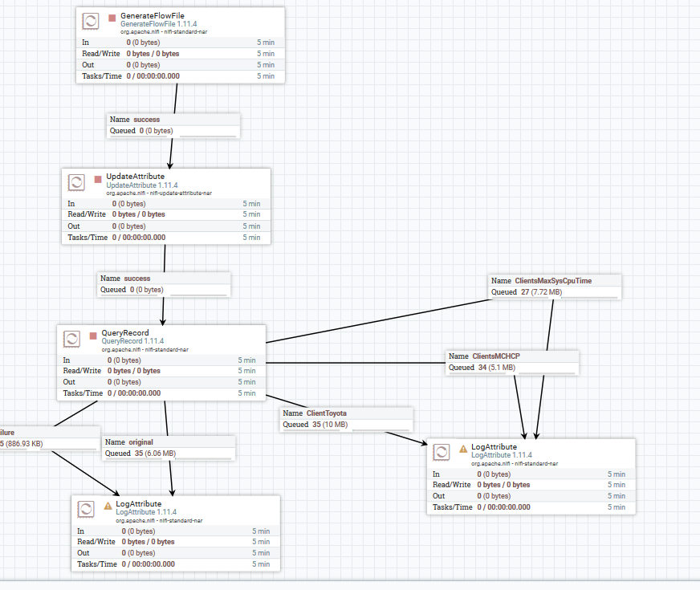The width and height of the screenshot is (700, 590).
Task: Select the partially visible failure connection
Action: (50, 438)
